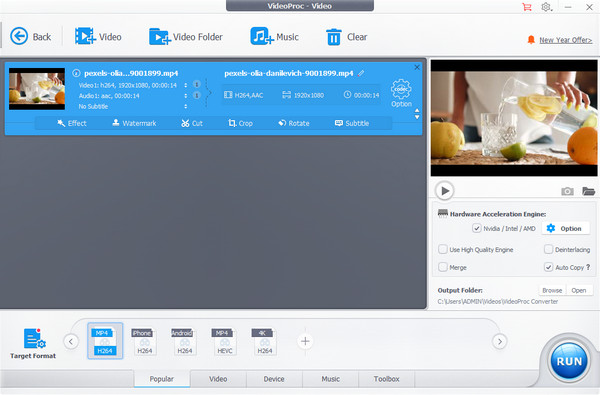Select the MP4 HEVC format preset

tap(224, 341)
